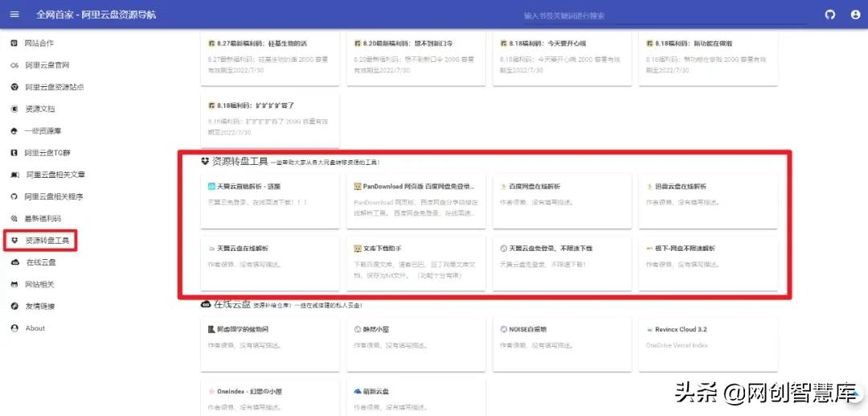Open the 8.18福利码 扩扩扩扩容了 card

click(x=269, y=120)
